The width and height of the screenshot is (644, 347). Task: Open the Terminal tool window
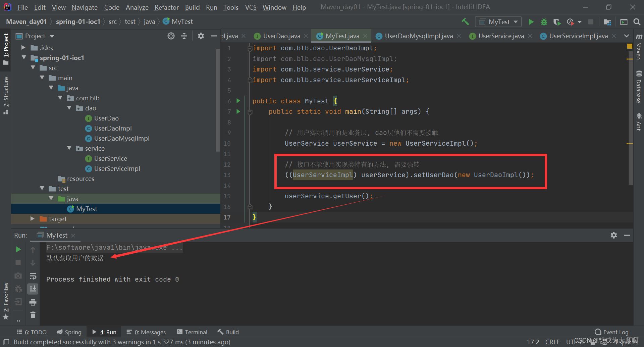pos(192,332)
